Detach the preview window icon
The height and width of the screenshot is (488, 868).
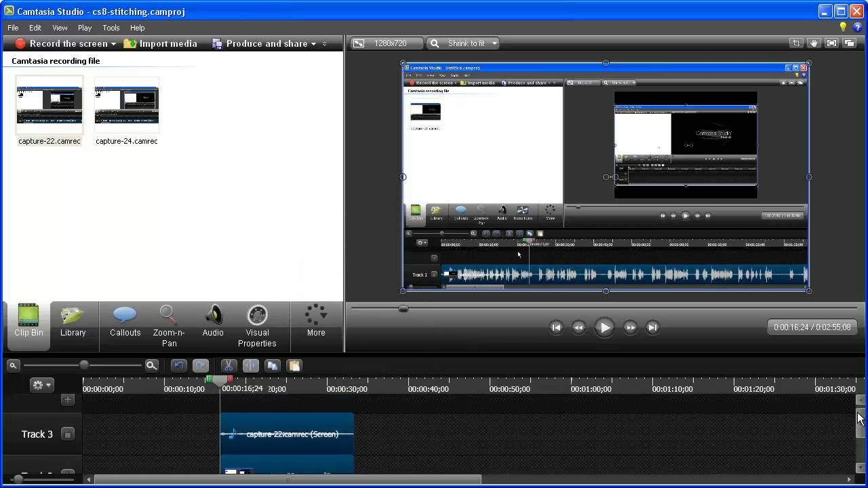point(849,43)
